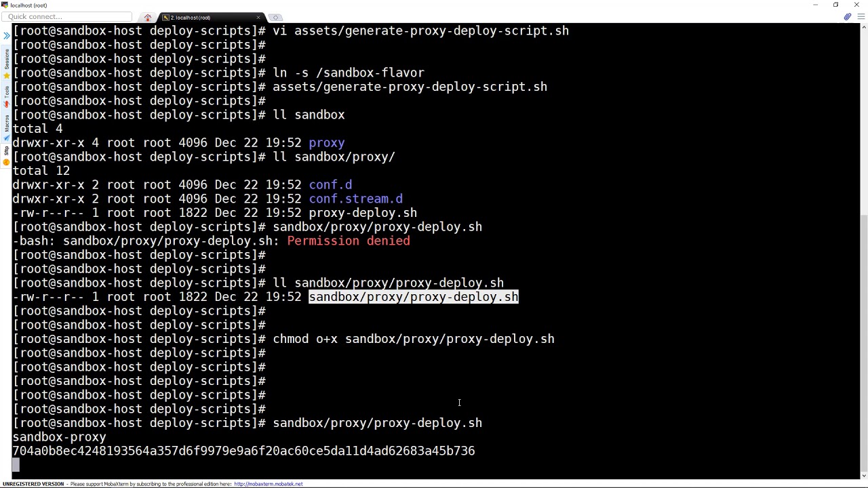The height and width of the screenshot is (488, 868).
Task: Click the long hash output starting 704a0b8ec
Action: (243, 451)
